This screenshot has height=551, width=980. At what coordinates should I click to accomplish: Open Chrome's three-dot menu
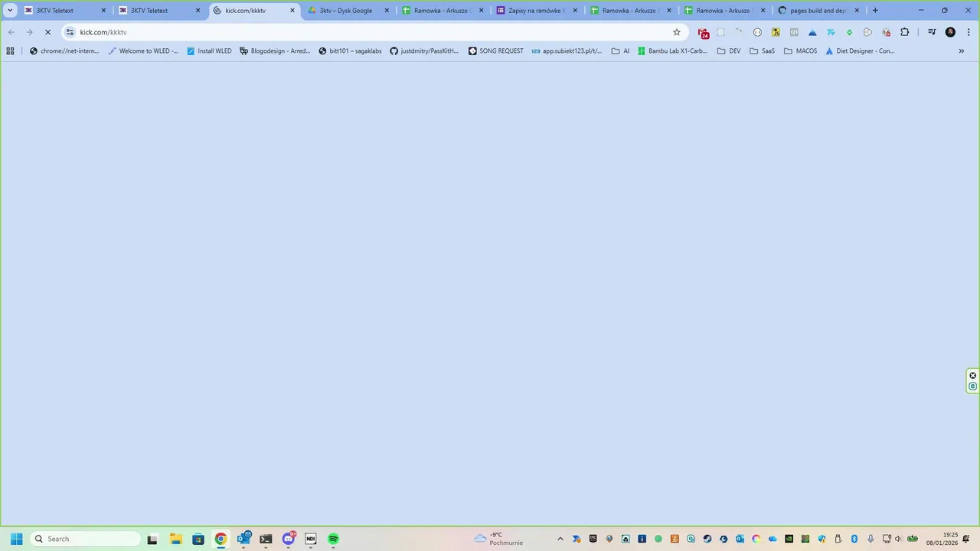point(967,32)
